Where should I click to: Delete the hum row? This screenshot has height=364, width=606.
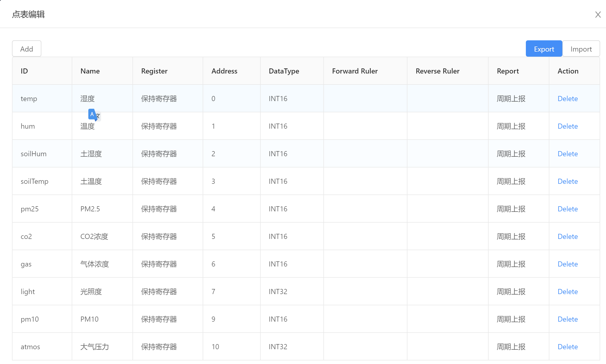567,126
